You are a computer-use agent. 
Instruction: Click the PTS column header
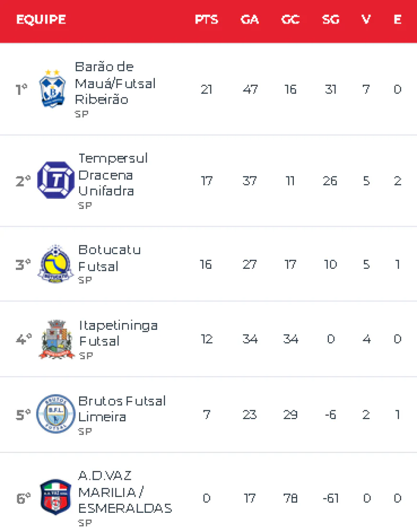pos(207,20)
